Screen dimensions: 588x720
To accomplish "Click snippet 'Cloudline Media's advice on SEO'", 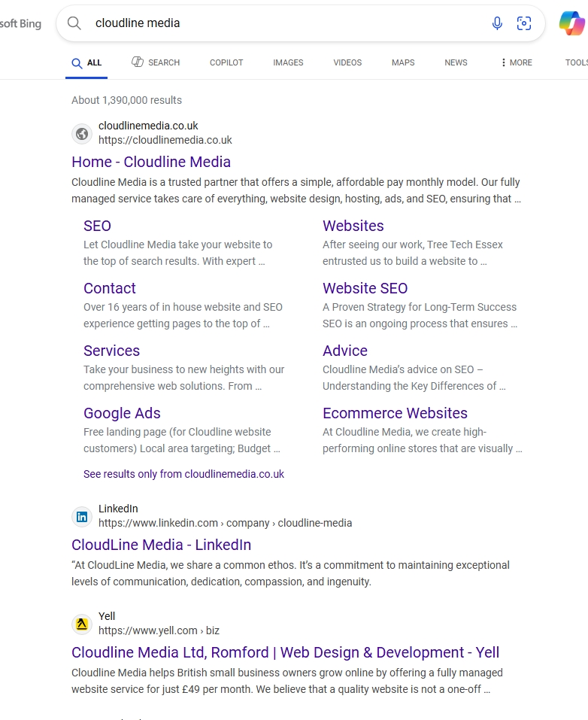I will coord(414,378).
